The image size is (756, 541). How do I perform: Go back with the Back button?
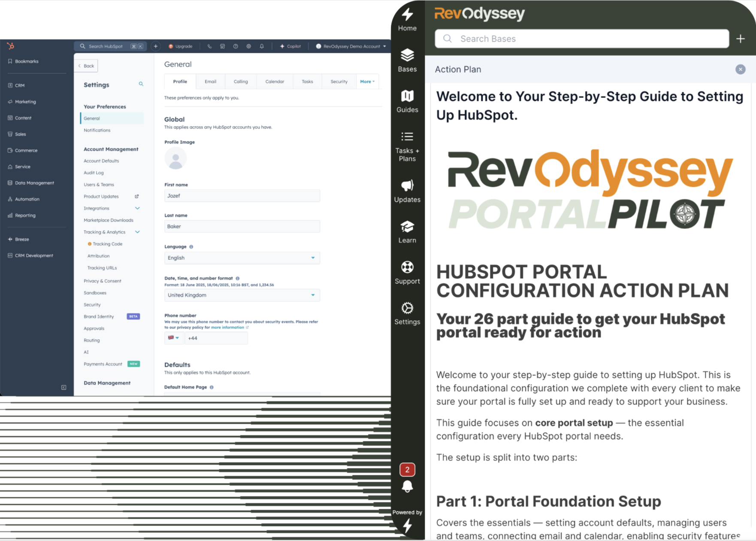[x=86, y=66]
